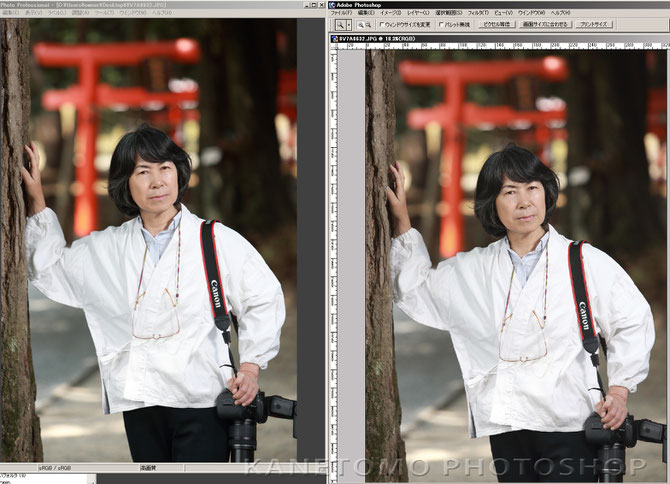Toggle the パレット無視 checkbox
This screenshot has width=670, height=484.
(441, 25)
